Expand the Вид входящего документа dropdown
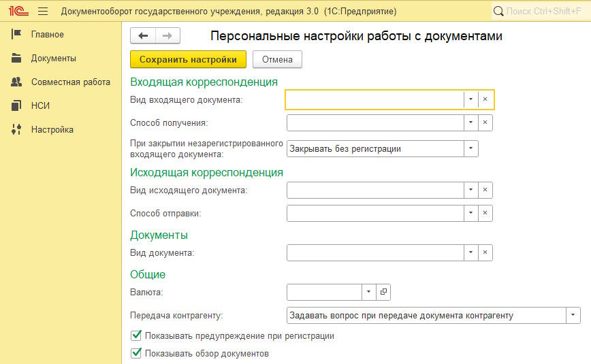591x364 pixels. [470, 99]
